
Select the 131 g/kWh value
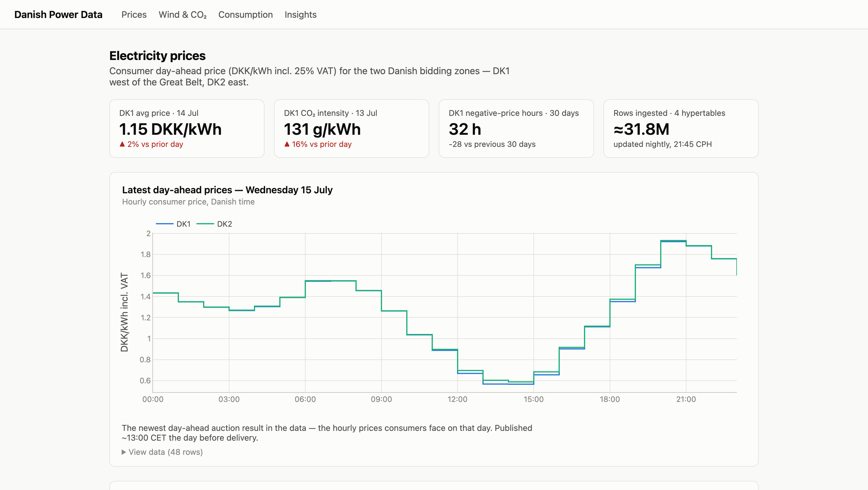(x=322, y=129)
